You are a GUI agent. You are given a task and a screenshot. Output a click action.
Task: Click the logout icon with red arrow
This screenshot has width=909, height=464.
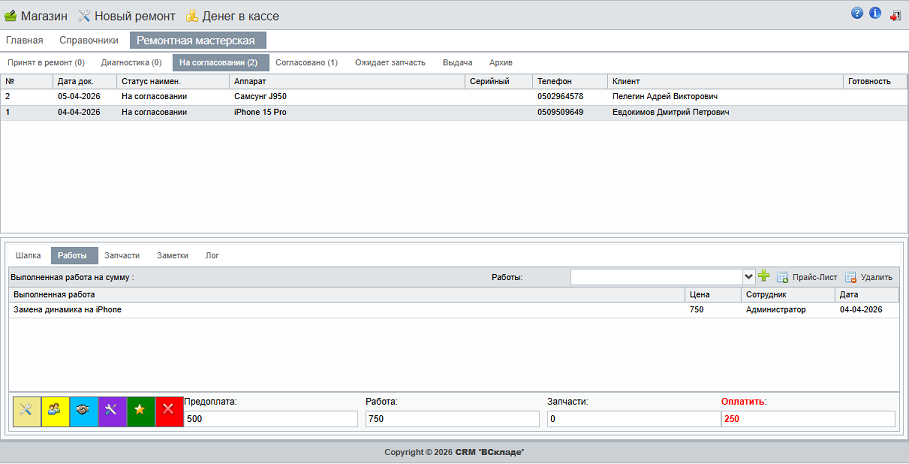pos(894,15)
